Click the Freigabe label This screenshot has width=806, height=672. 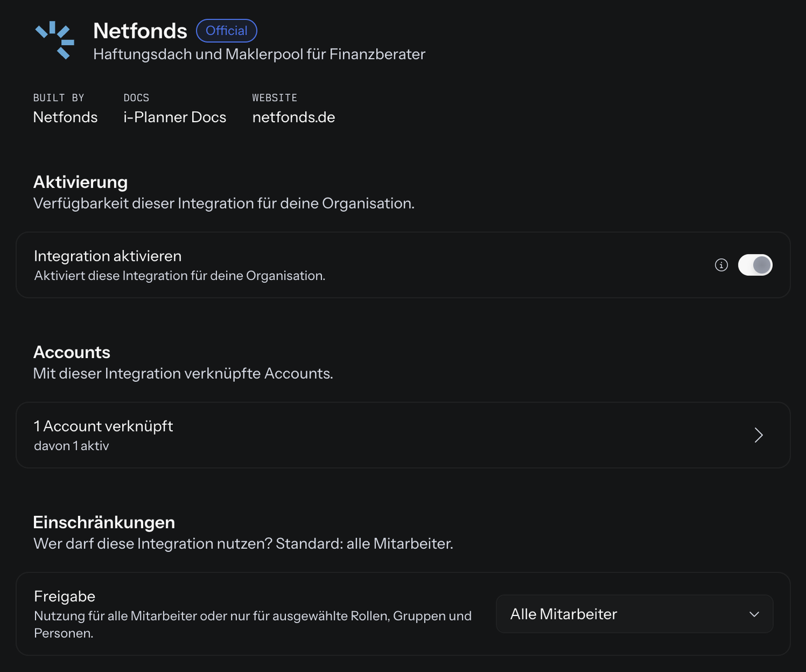[x=65, y=596]
